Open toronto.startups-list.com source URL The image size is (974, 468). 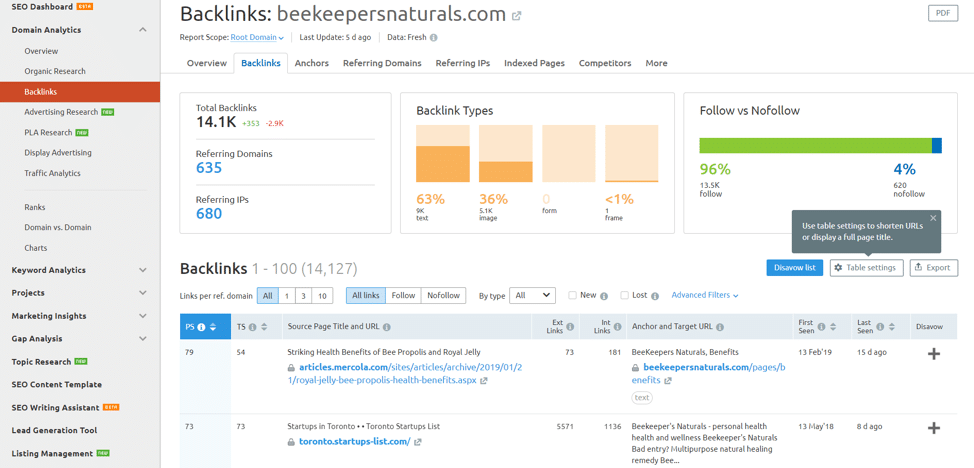point(355,442)
